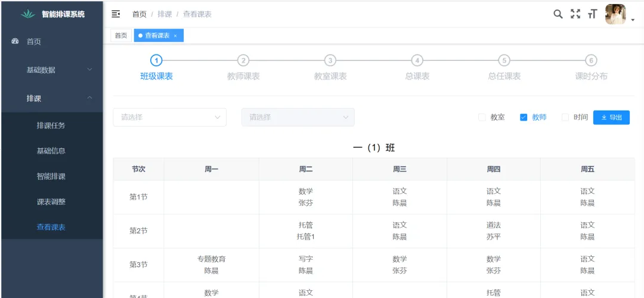Switch to the 首页 page tab
Image resolution: width=644 pixels, height=298 pixels.
click(x=121, y=36)
